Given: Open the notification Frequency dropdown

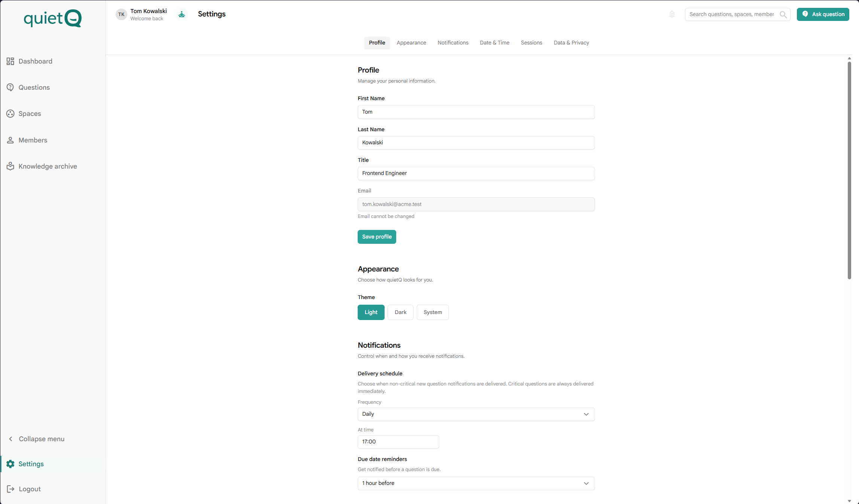Looking at the screenshot, I should 476,414.
